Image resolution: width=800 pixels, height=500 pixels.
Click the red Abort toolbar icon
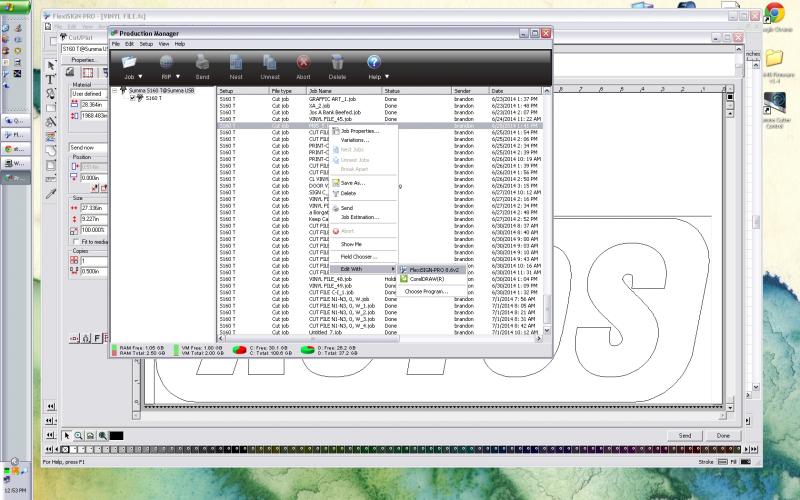click(303, 62)
